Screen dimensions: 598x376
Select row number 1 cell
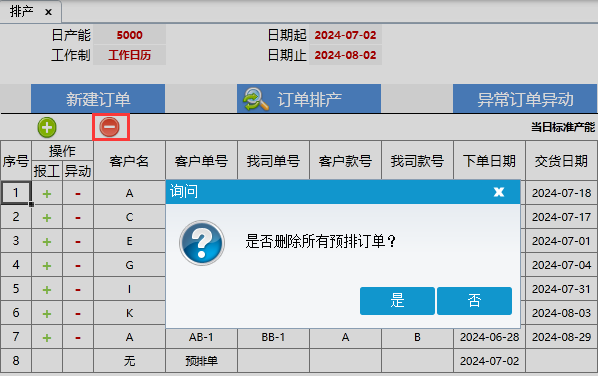click(16, 193)
